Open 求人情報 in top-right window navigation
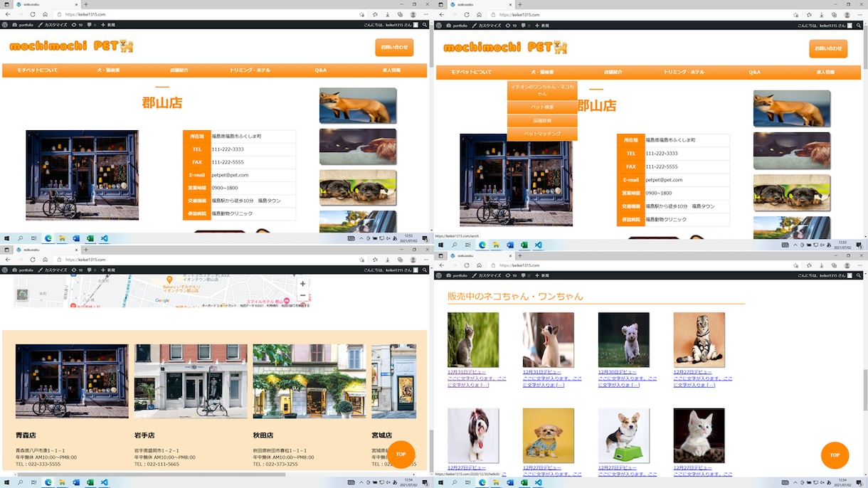The width and height of the screenshot is (868, 488). tap(825, 73)
